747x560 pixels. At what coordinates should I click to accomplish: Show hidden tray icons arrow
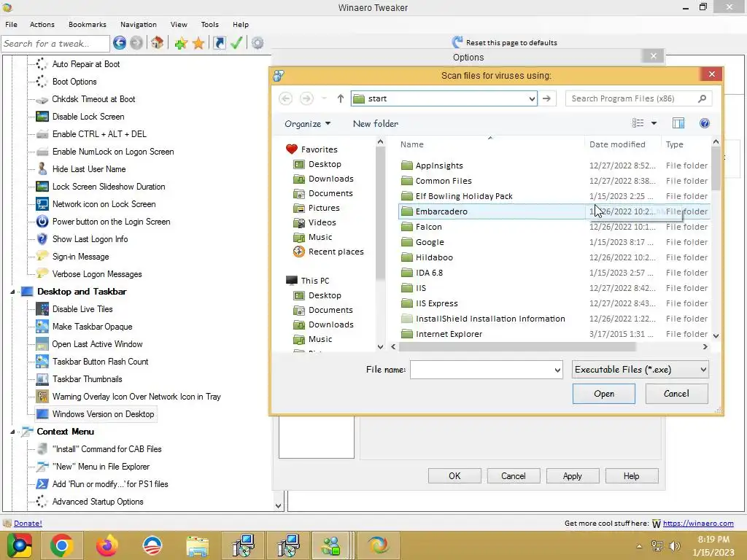point(639,546)
